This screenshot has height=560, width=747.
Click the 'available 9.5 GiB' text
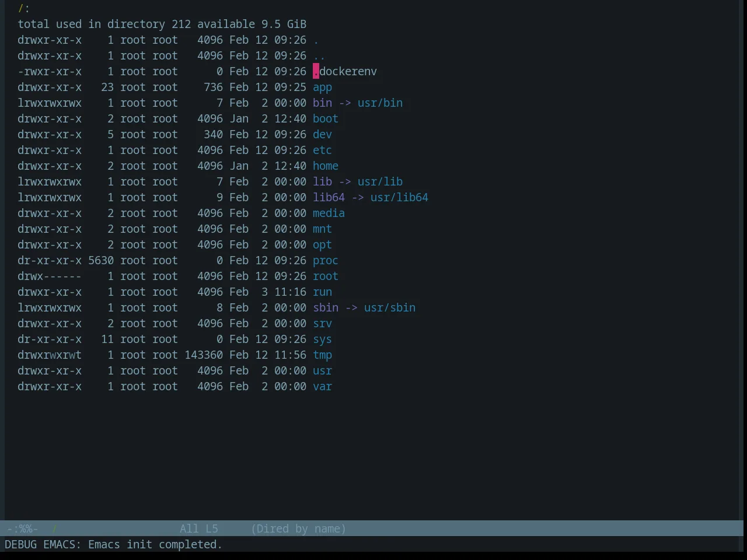click(x=252, y=24)
